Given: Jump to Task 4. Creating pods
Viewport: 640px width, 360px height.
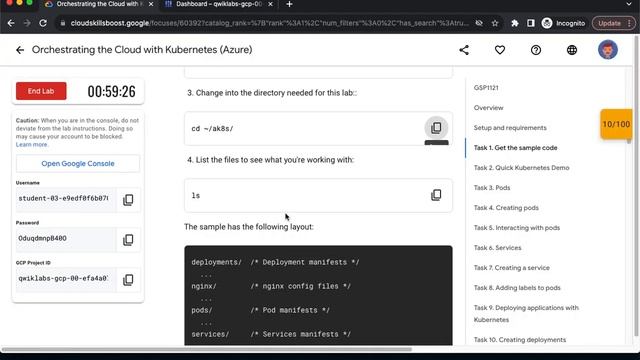Looking at the screenshot, I should click(x=506, y=208).
